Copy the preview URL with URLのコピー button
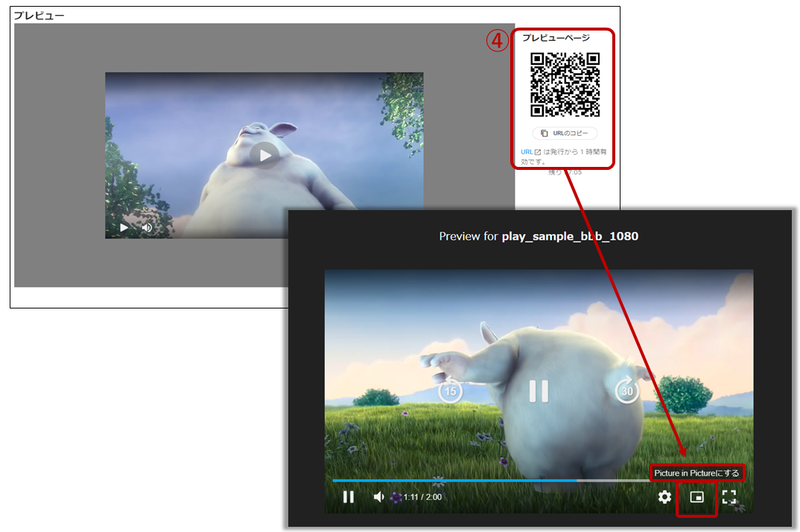The width and height of the screenshot is (800, 532). click(x=565, y=133)
